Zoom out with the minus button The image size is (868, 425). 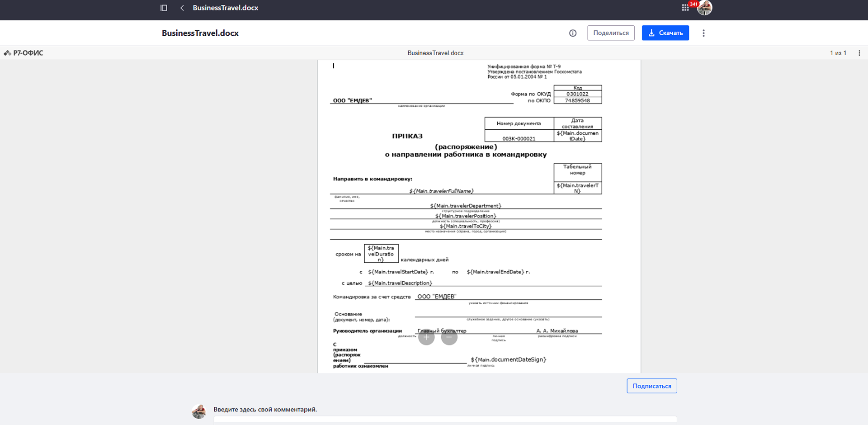tap(449, 337)
